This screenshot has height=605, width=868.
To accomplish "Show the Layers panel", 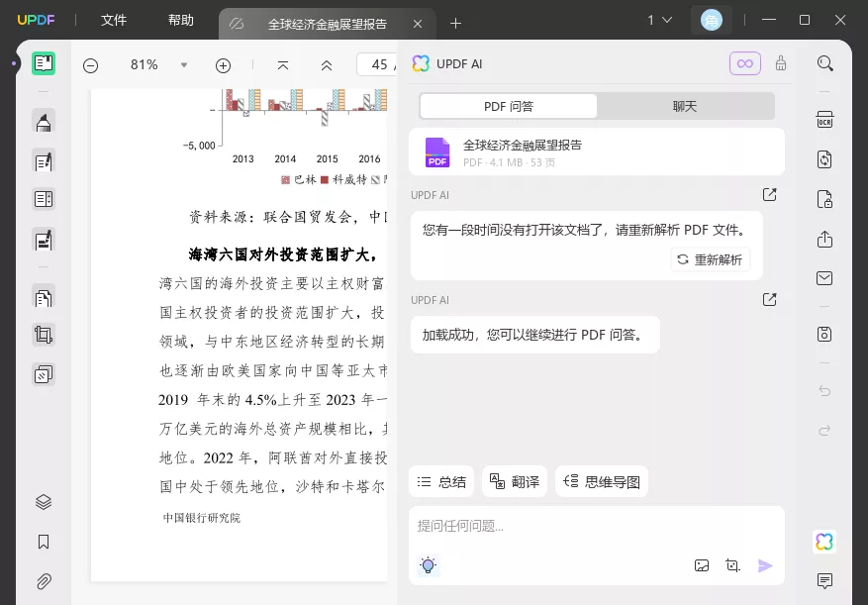I will coord(44,502).
